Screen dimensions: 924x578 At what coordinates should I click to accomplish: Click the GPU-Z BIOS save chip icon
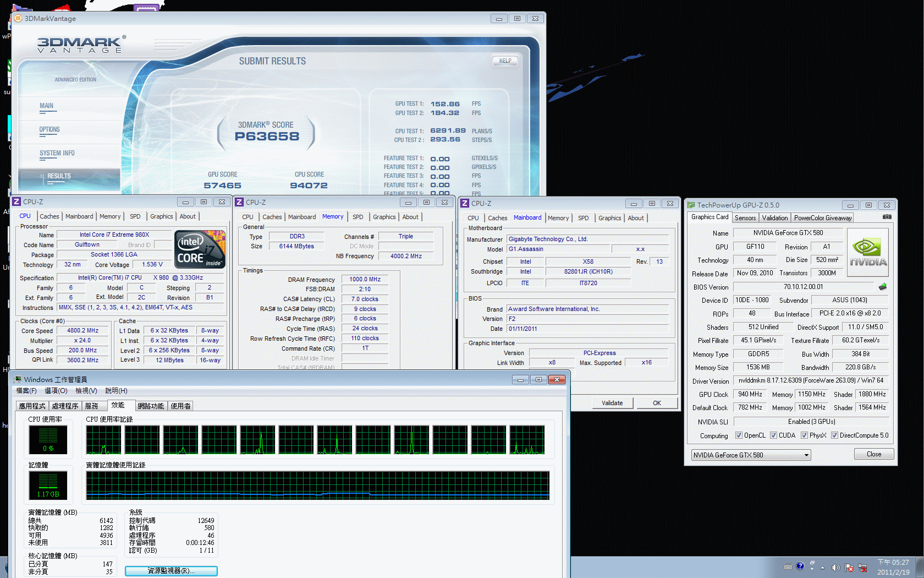coord(883,287)
